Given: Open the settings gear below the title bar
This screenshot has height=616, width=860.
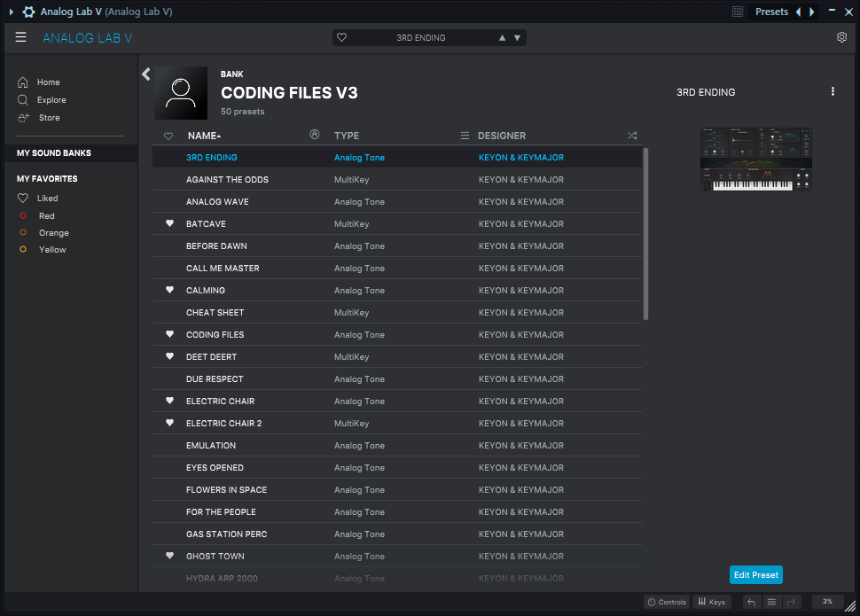Looking at the screenshot, I should [x=841, y=37].
